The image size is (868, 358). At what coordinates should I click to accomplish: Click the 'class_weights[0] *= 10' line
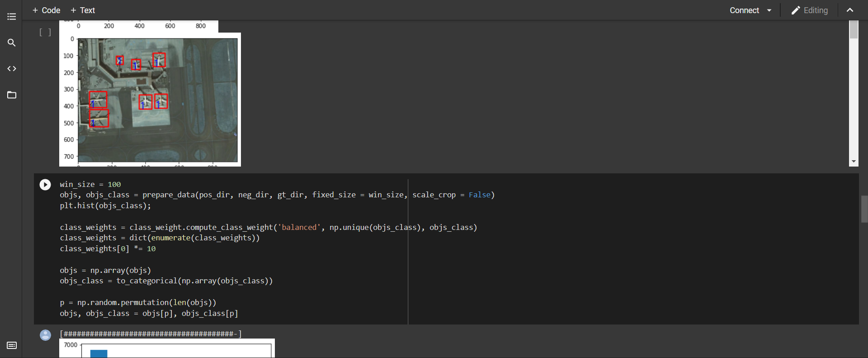coord(108,248)
